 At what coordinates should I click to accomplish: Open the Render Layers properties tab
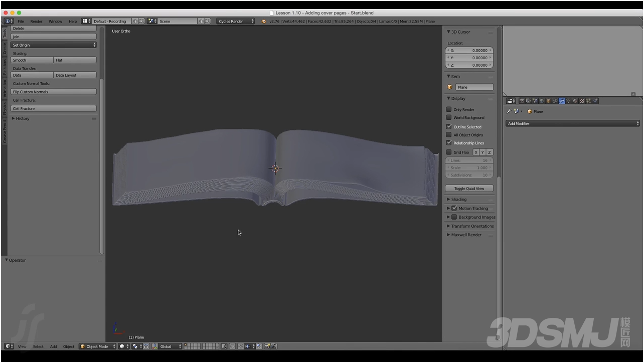coord(529,101)
